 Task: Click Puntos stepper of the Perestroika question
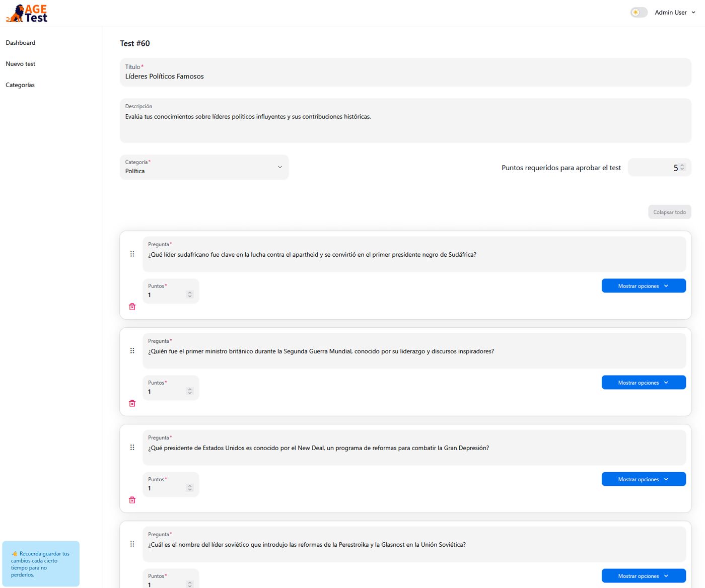click(190, 584)
